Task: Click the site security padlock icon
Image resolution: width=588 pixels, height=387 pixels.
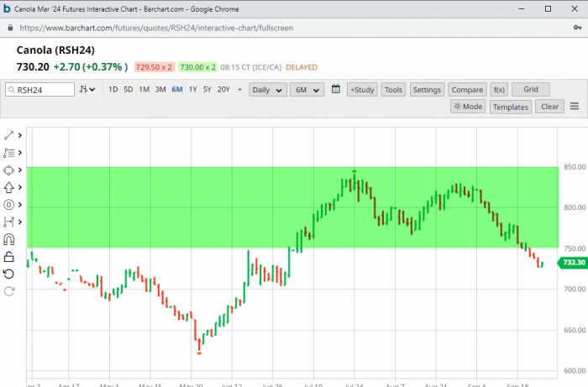Action: click(x=10, y=28)
